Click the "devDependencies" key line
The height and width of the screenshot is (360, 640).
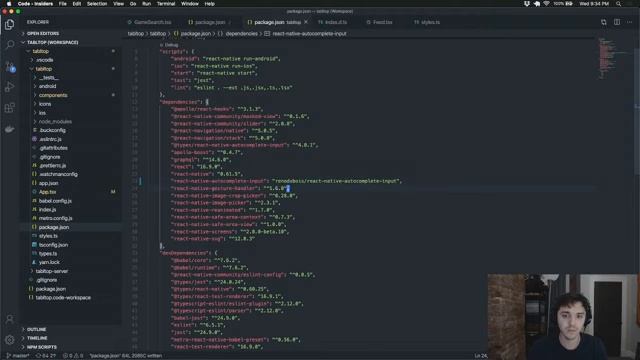coord(189,253)
